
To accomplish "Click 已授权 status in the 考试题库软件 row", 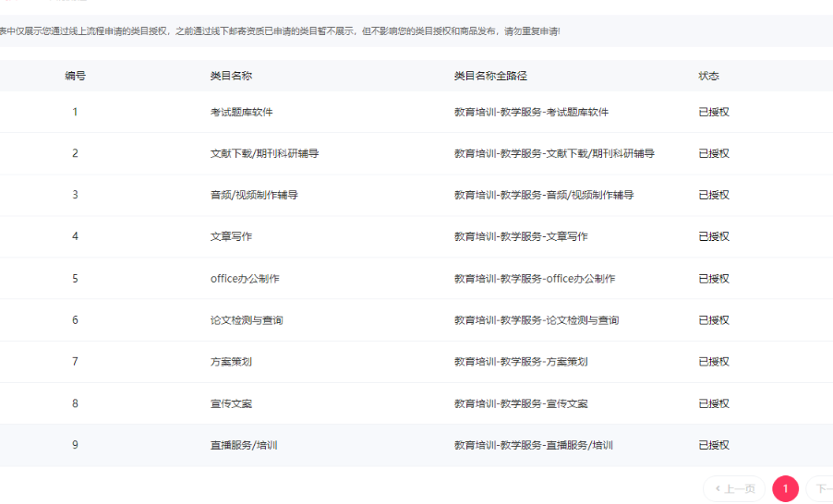I will pos(714,112).
